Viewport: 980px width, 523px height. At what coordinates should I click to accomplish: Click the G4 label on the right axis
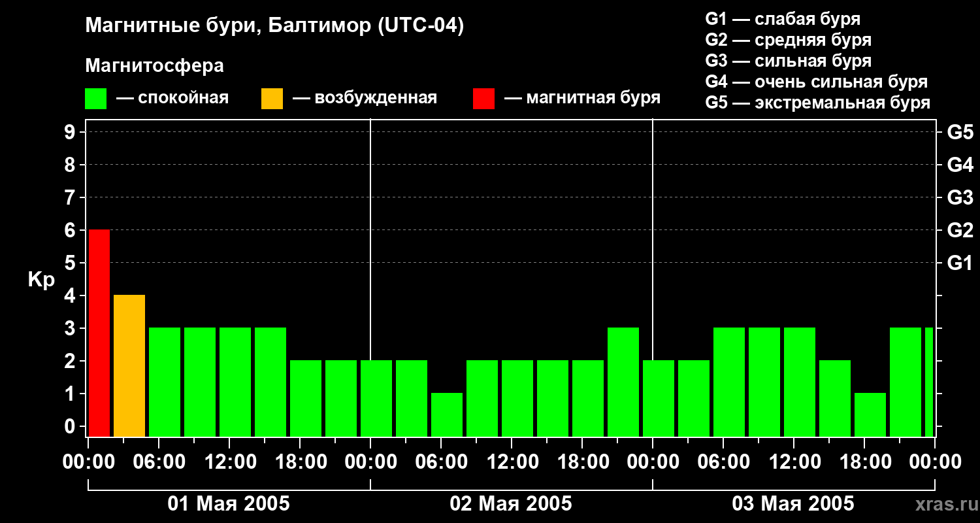tap(960, 165)
